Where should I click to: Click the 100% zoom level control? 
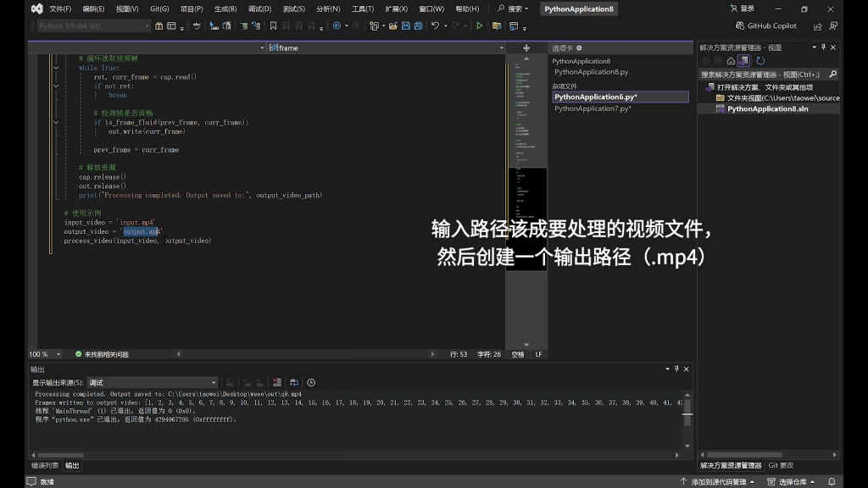click(x=38, y=354)
